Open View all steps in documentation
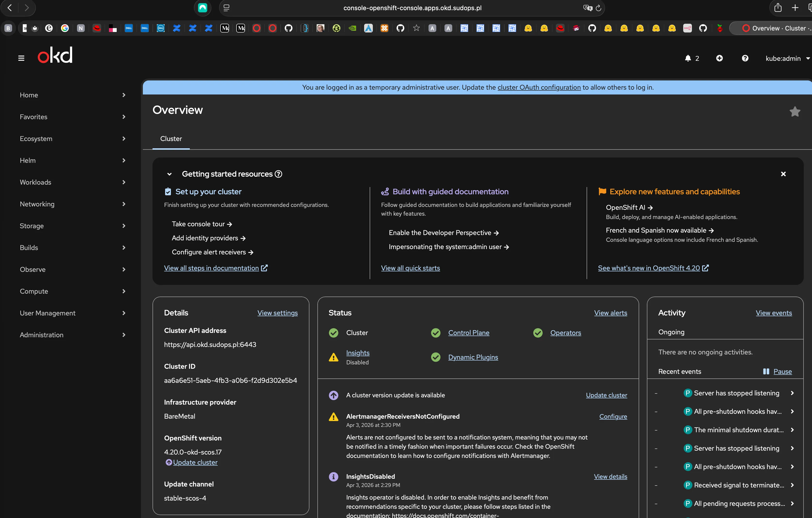 (215, 268)
